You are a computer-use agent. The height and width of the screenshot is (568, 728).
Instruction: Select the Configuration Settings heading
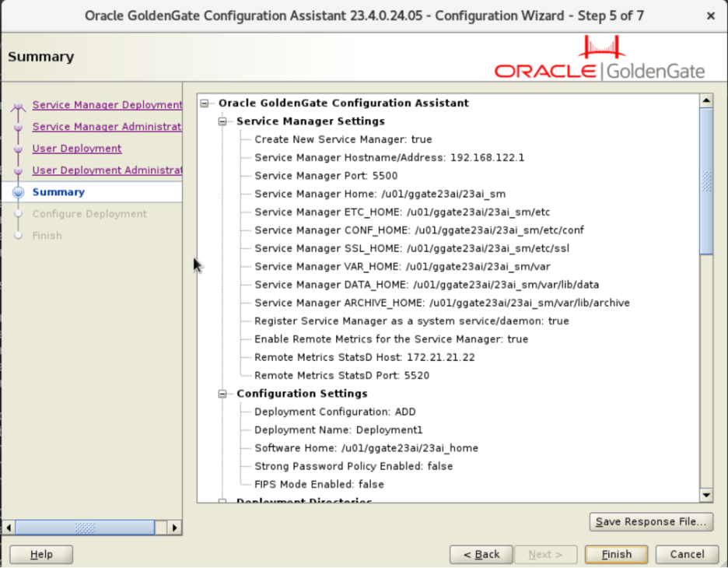pyautogui.click(x=302, y=394)
